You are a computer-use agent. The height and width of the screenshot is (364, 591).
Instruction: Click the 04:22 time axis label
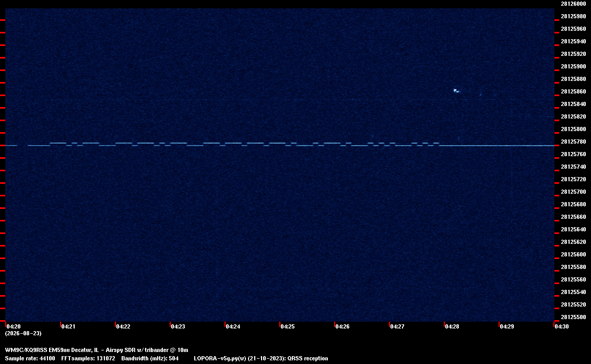point(123,326)
